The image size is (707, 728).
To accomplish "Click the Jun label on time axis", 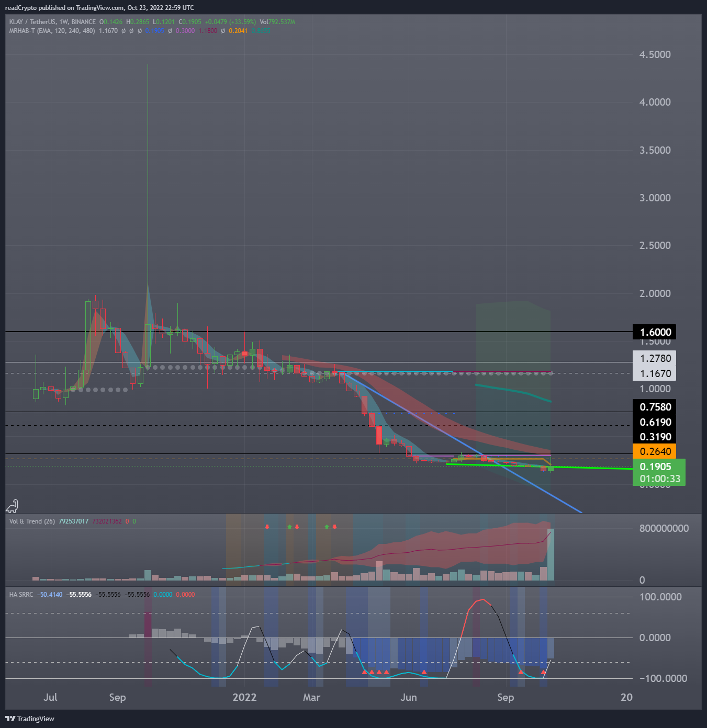I will [x=408, y=697].
